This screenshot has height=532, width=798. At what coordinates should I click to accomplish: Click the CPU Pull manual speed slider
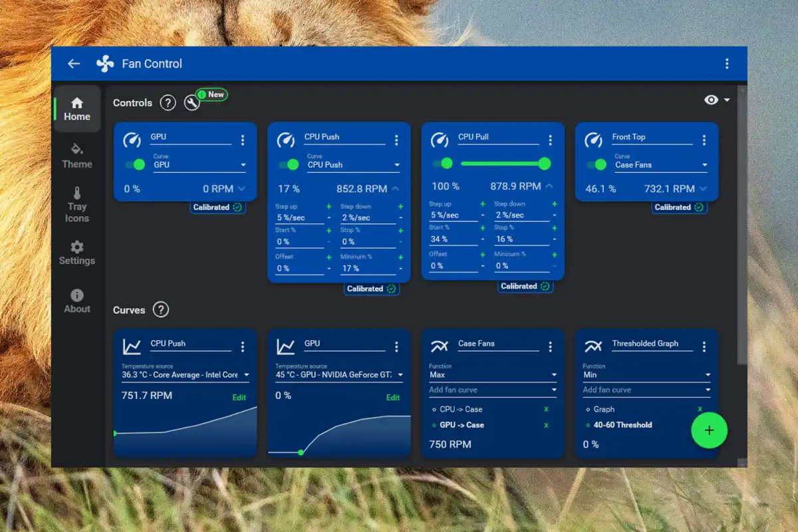pyautogui.click(x=502, y=164)
